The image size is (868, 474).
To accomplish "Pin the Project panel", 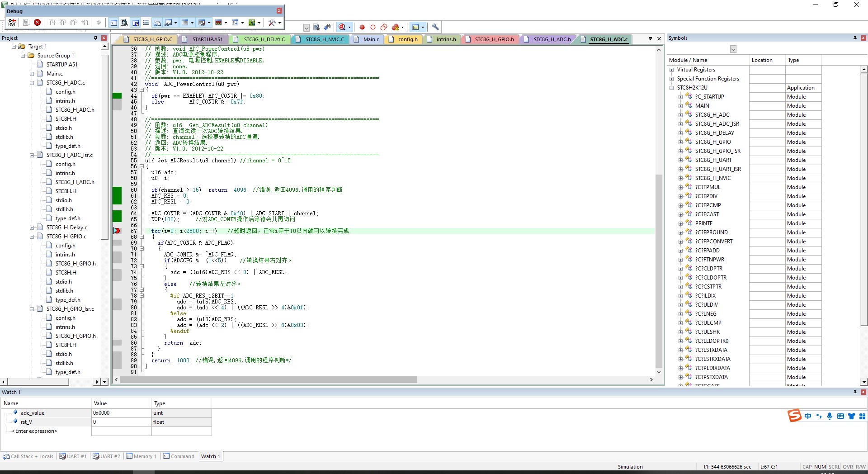I will 95,38.
